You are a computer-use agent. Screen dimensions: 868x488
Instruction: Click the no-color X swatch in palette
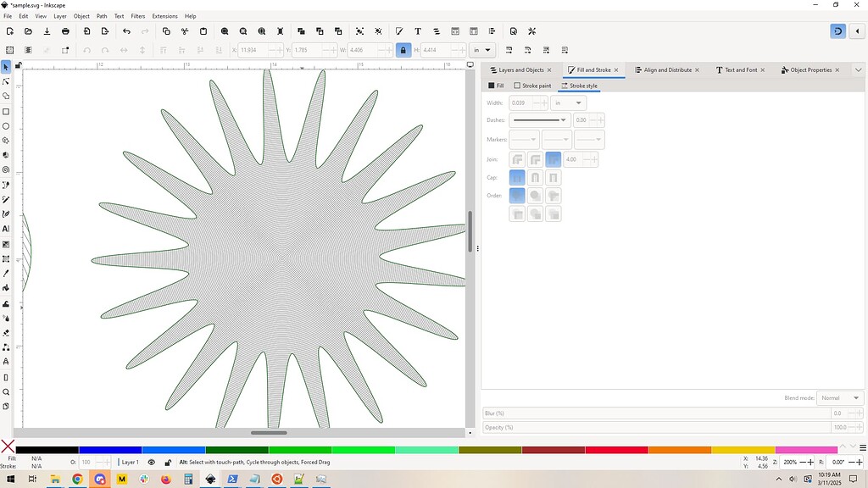pyautogui.click(x=8, y=446)
